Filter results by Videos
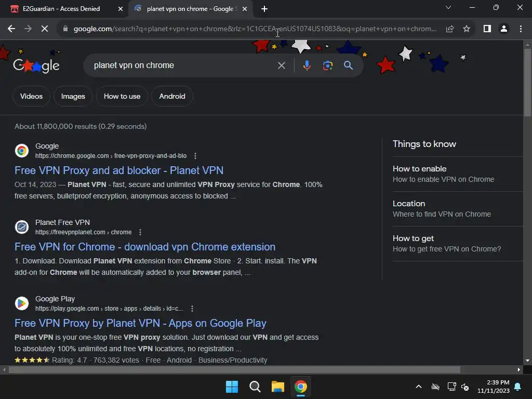 pos(31,96)
